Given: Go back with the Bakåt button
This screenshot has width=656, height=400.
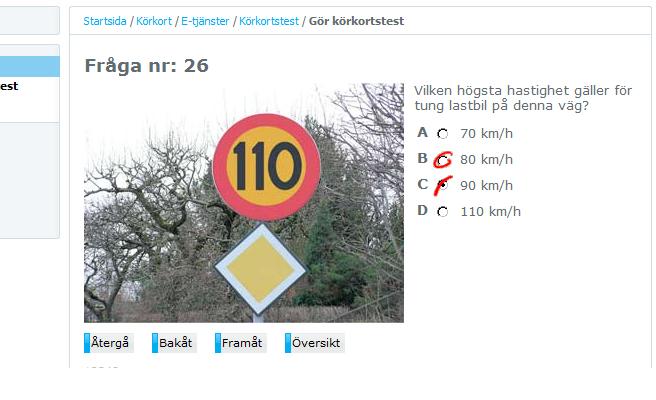Looking at the screenshot, I should pos(174,343).
